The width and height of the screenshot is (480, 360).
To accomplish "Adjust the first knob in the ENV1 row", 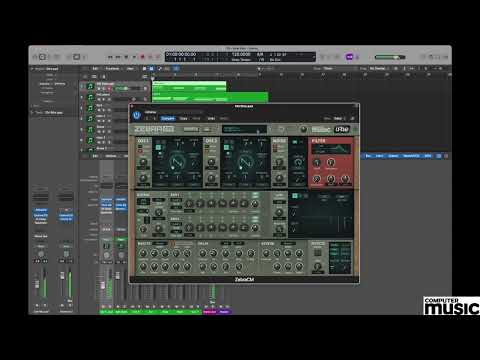I will (x=189, y=203).
